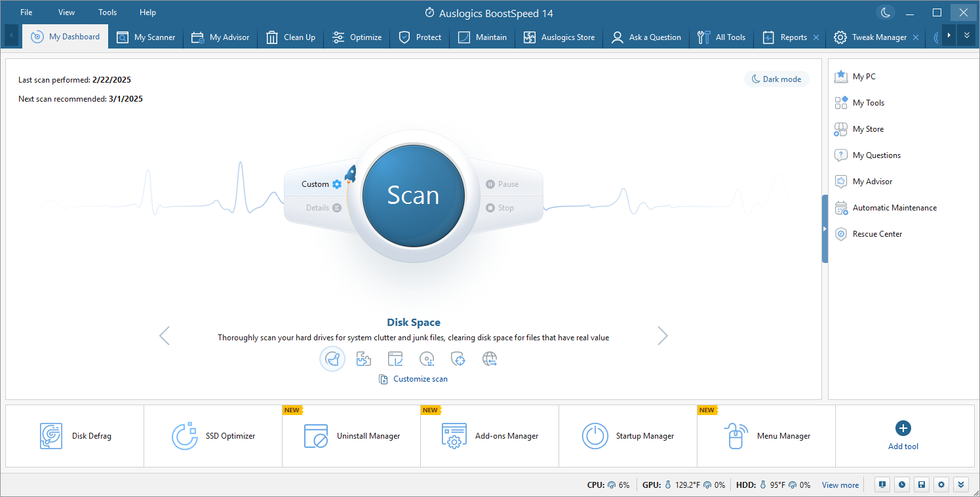Switch to the All Tools tab
This screenshot has width=980, height=497.
[722, 37]
